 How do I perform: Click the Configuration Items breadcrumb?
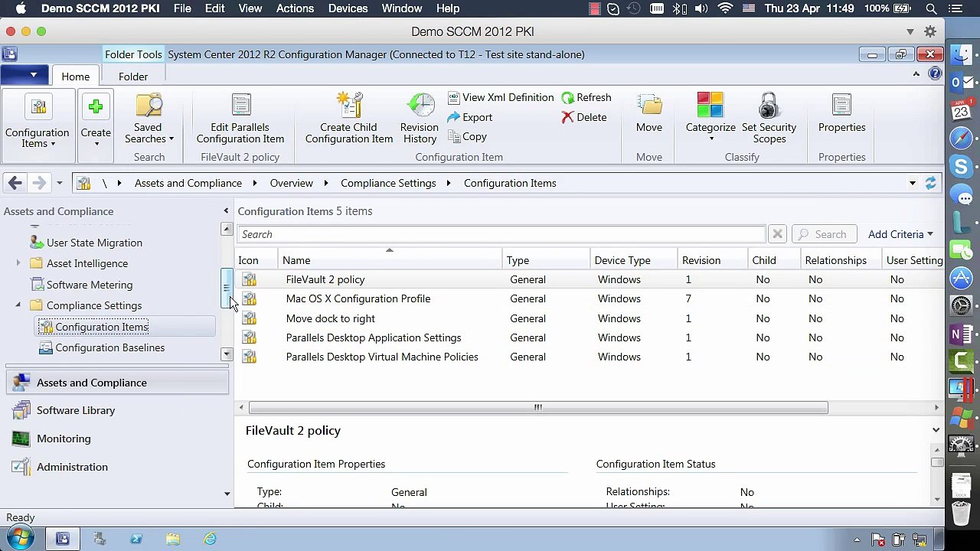pos(510,183)
